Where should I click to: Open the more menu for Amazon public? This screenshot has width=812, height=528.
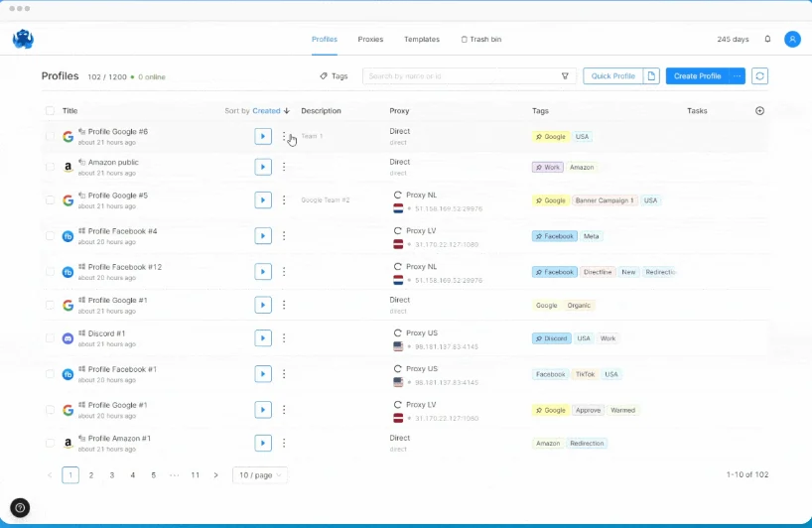[x=284, y=167]
